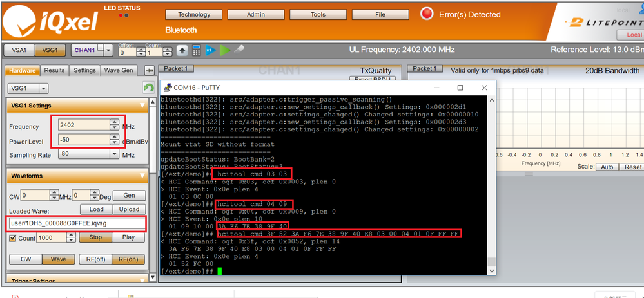Click the waveform Count 1000 spinner arrows

click(x=72, y=237)
